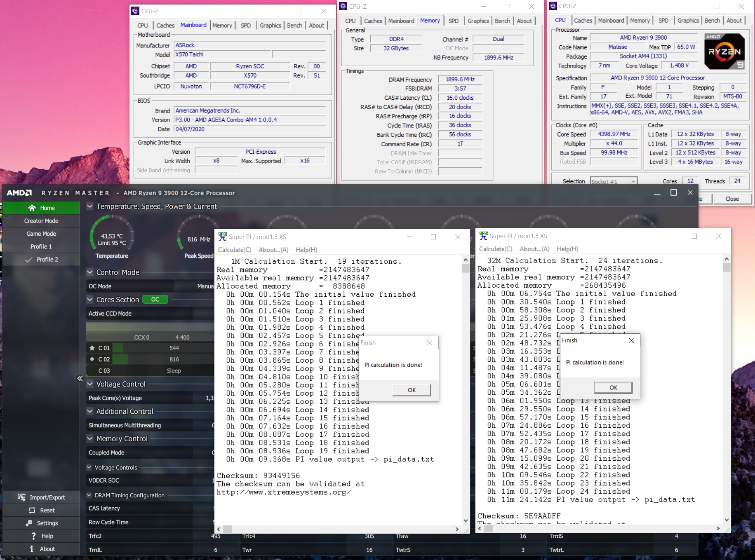This screenshot has height=560, width=755.
Task: Close the 1M Finish dialog with X
Action: click(x=430, y=343)
